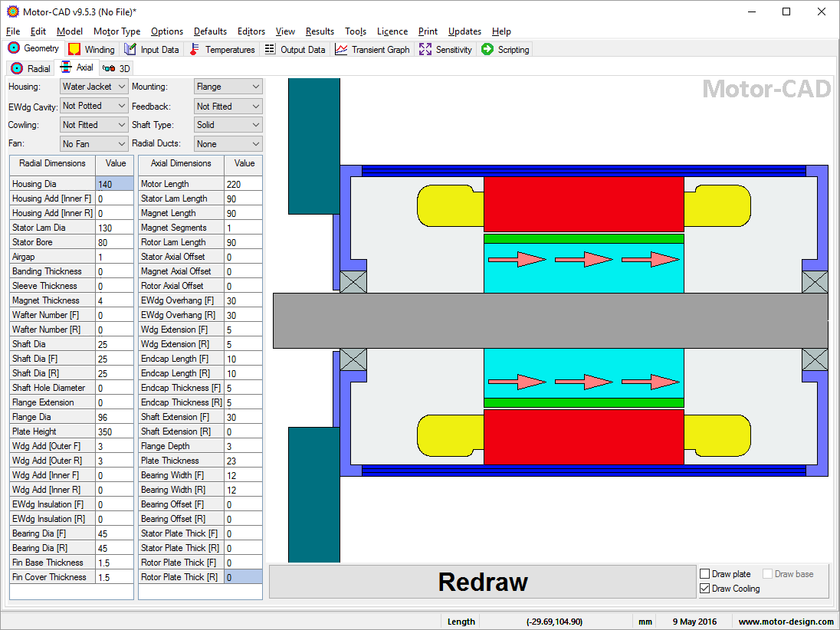Click the Housing Dia value field
This screenshot has width=840, height=630.
115,184
